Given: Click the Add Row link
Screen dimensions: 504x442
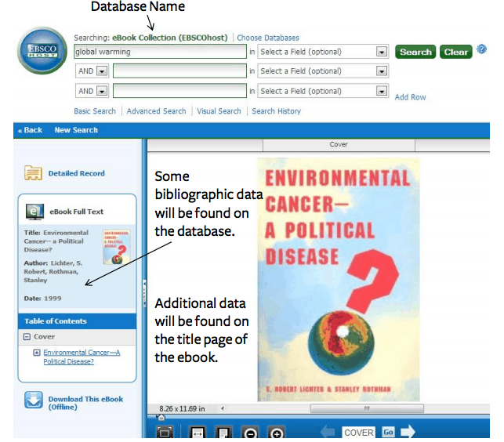Looking at the screenshot, I should tap(410, 97).
